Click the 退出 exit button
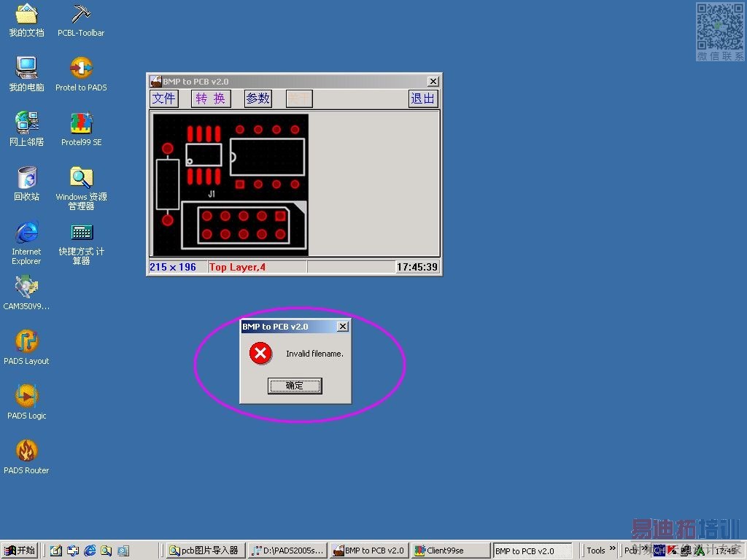Viewport: 747px width, 560px height. pyautogui.click(x=423, y=98)
